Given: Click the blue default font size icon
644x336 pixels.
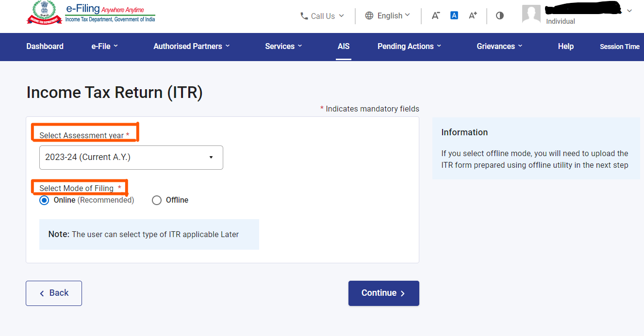Looking at the screenshot, I should 454,15.
